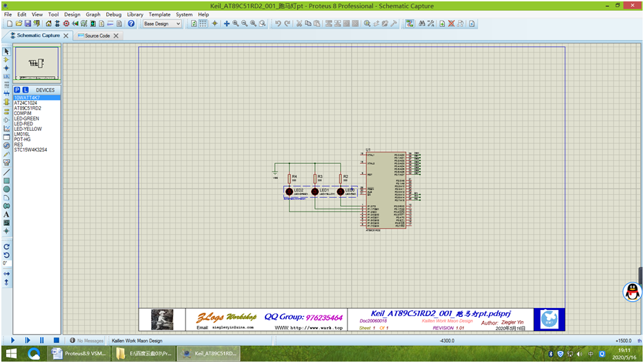Image resolution: width=644 pixels, height=363 pixels.
Task: Select the Component Mode tool
Action: 7,60
